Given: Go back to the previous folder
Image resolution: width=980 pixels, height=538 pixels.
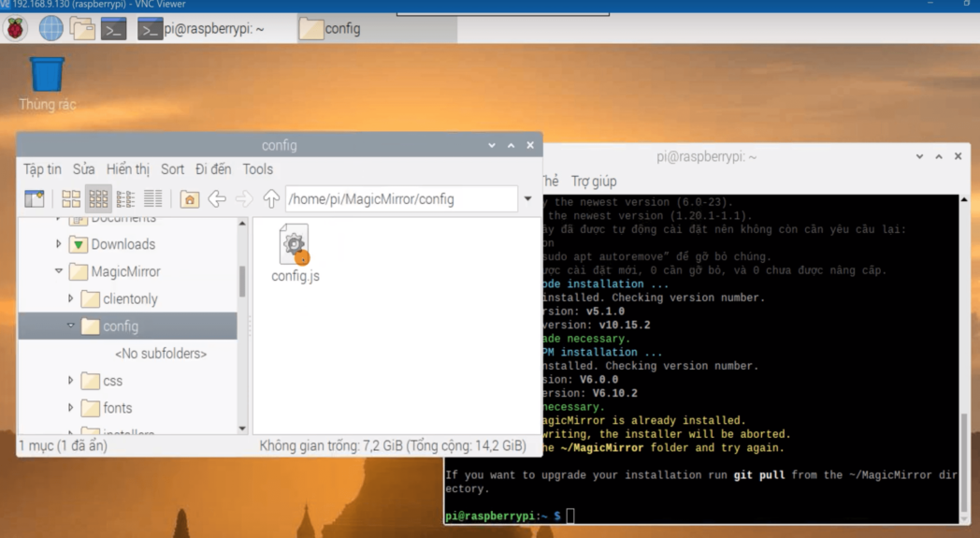Looking at the screenshot, I should (217, 198).
